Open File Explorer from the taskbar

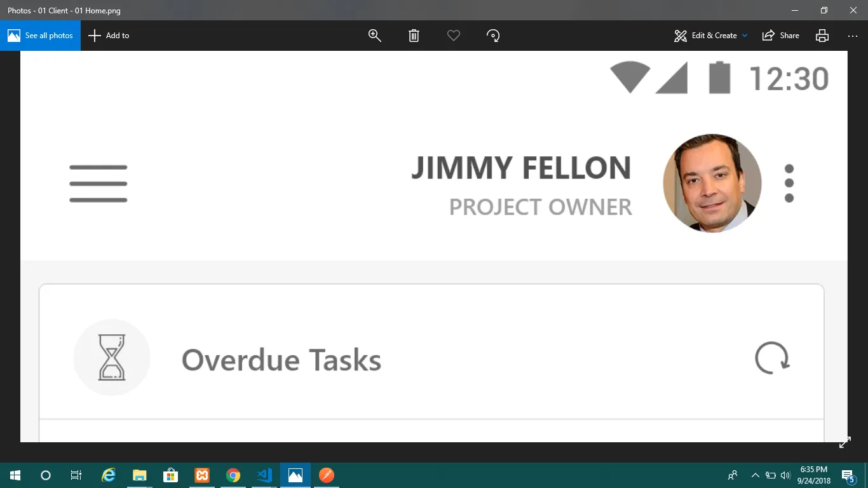pos(140,475)
